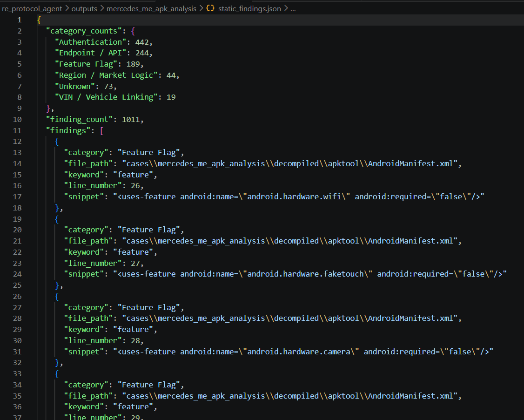Click the closing brace on line 9
Viewport: 524px width, 420px height.
click(x=48, y=108)
